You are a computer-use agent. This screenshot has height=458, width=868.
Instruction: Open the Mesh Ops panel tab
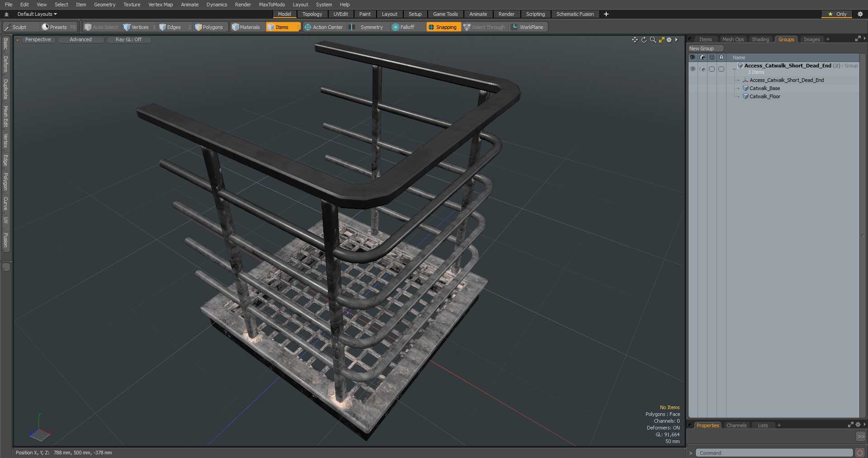coord(733,39)
